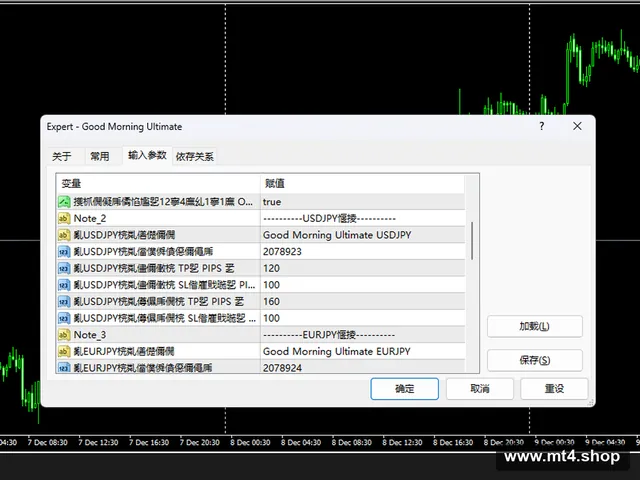
Task: Click the string icon beside Note_2
Action: tap(64, 218)
